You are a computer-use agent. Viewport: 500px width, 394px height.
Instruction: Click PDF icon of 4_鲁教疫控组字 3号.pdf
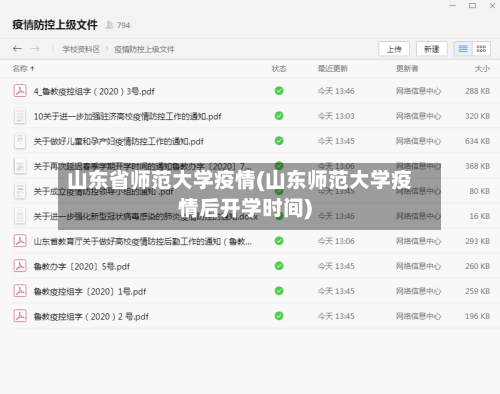(x=20, y=91)
